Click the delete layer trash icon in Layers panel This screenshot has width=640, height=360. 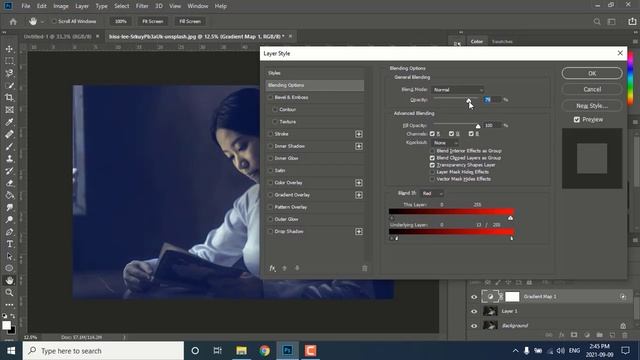(625, 335)
